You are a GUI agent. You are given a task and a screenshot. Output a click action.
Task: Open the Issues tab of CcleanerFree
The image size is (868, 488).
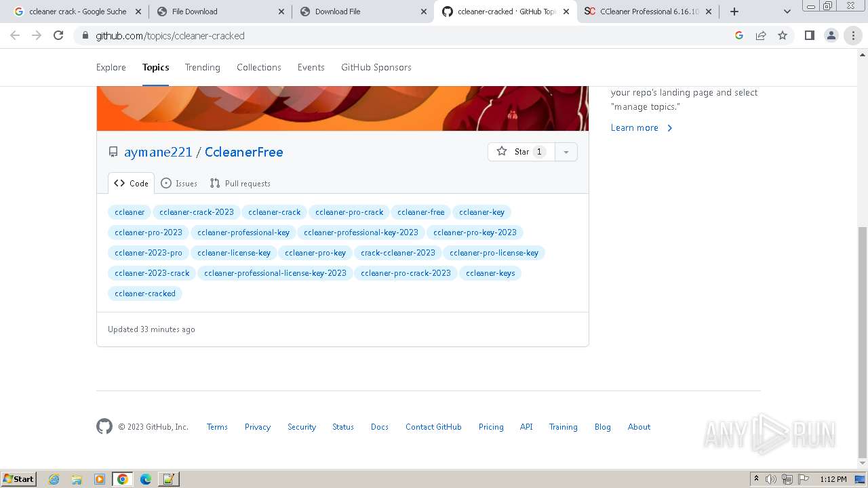click(179, 183)
